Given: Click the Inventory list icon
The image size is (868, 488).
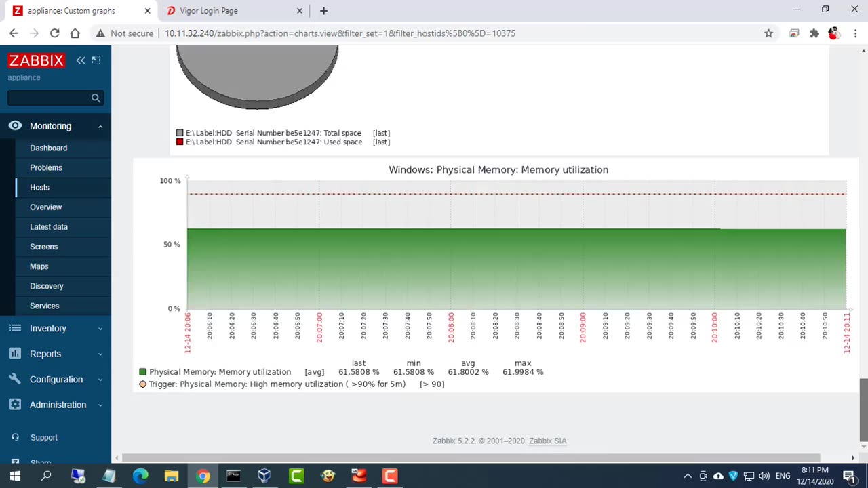Looking at the screenshot, I should [x=15, y=328].
